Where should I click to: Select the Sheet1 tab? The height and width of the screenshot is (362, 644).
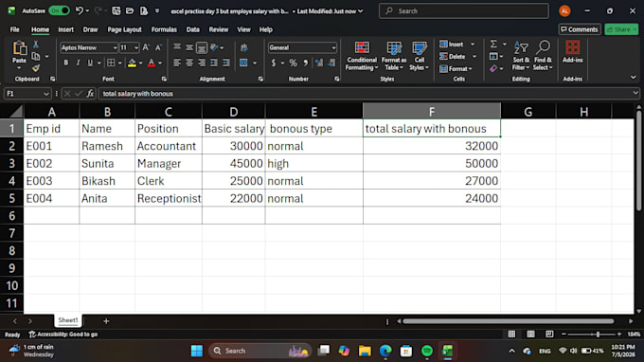pos(68,320)
